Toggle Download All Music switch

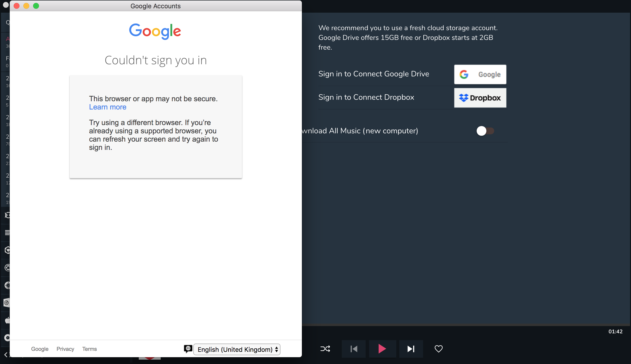coord(485,131)
